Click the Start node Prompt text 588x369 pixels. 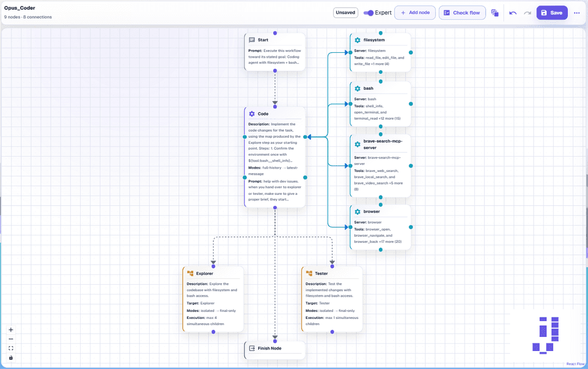coord(274,57)
